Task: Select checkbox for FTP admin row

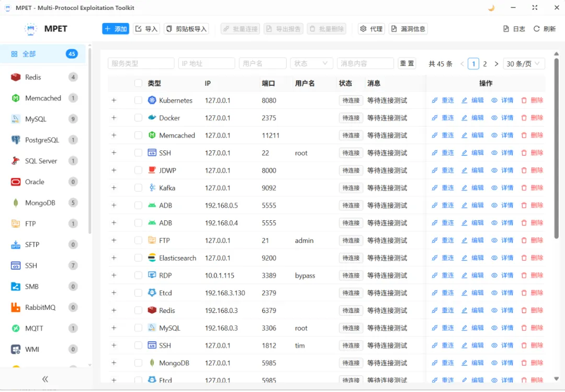Action: pyautogui.click(x=138, y=240)
